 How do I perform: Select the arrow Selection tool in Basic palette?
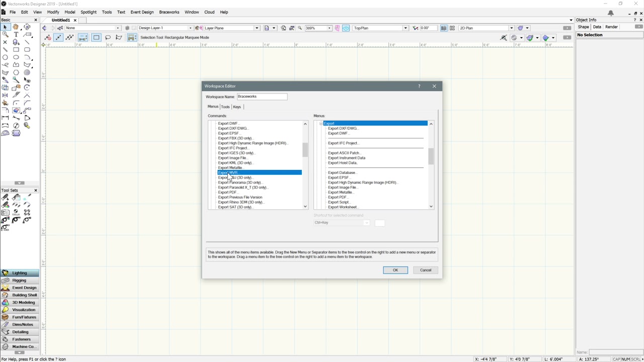coord(5,27)
